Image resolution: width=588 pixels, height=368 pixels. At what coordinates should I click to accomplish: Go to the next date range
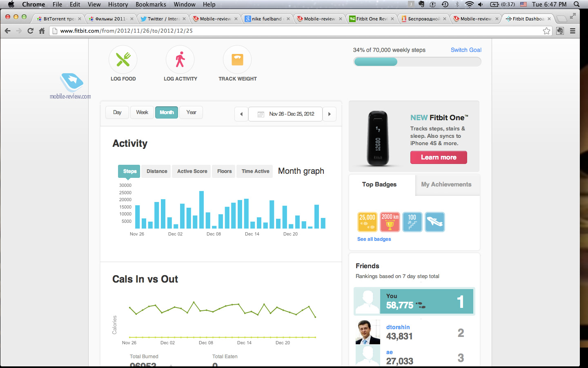tap(330, 114)
